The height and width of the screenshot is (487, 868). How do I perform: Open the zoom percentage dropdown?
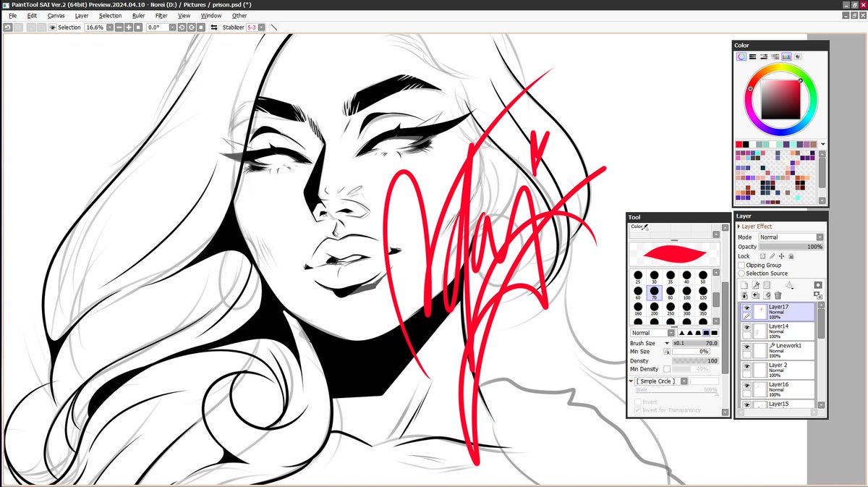click(110, 27)
